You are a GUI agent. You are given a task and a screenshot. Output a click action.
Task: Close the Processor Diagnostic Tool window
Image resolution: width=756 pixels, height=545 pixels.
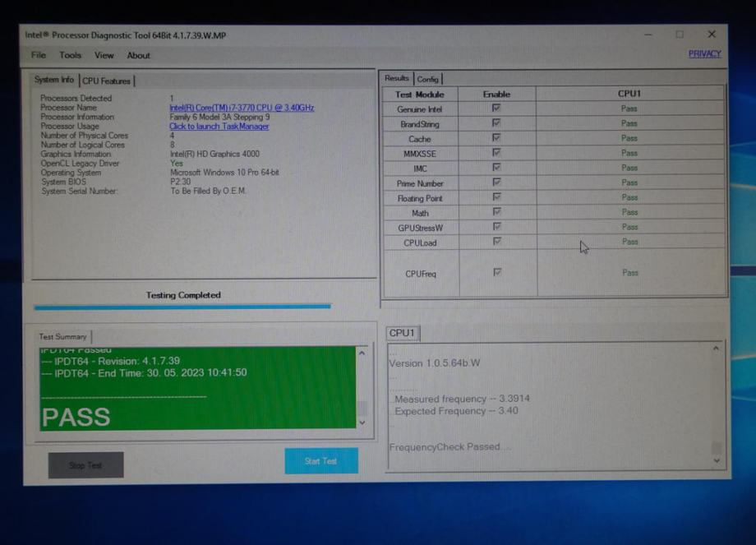(712, 35)
